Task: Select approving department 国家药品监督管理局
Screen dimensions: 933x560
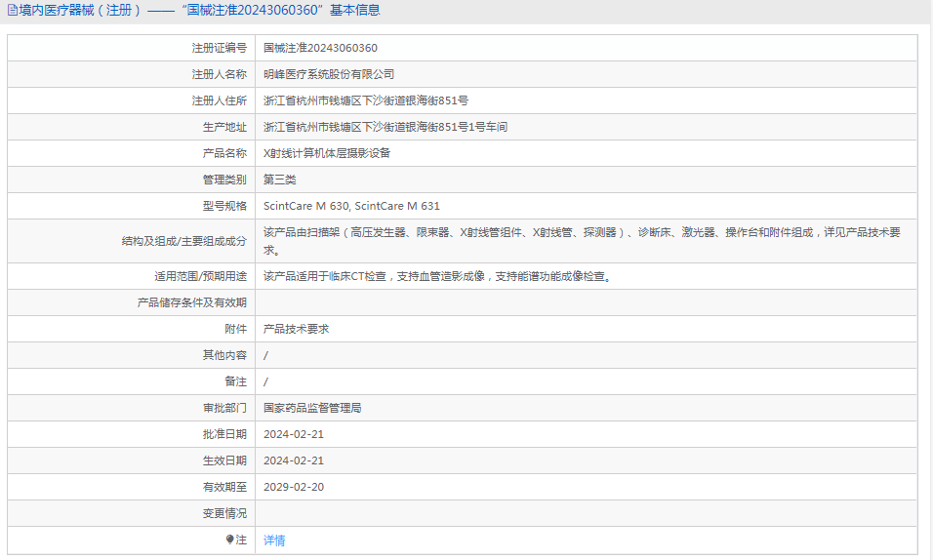Action: pos(311,408)
